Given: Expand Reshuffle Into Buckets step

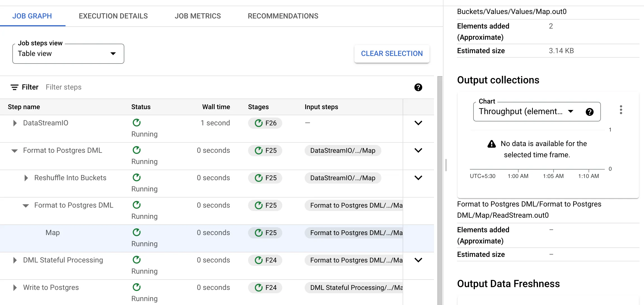Looking at the screenshot, I should click(x=26, y=178).
